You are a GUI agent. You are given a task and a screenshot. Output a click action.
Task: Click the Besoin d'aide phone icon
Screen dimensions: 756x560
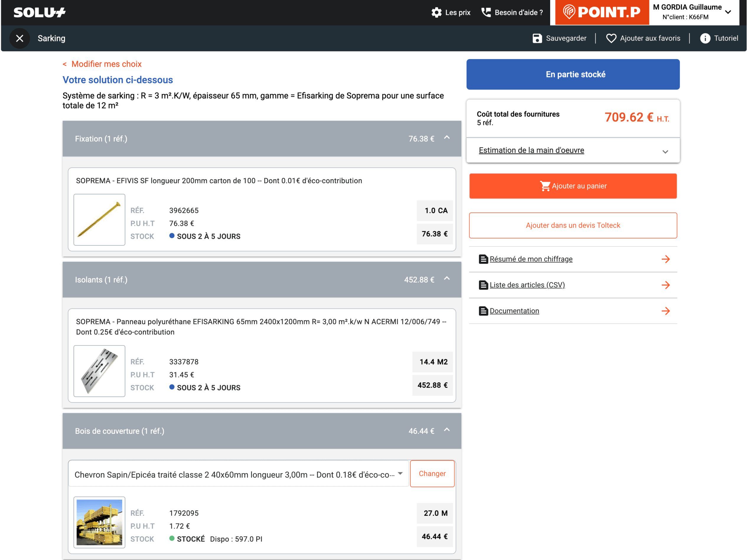[486, 12]
